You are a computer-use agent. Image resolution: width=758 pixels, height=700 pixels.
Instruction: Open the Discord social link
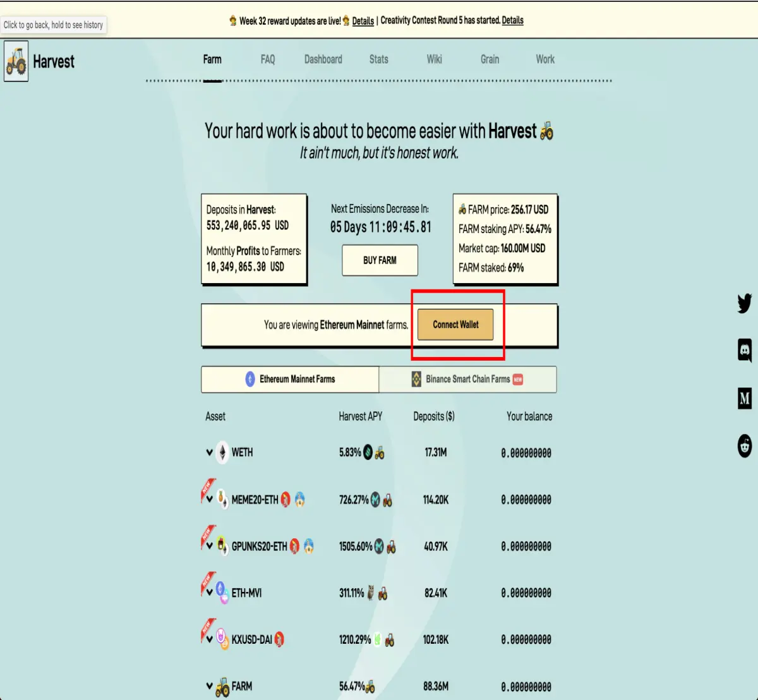(745, 350)
